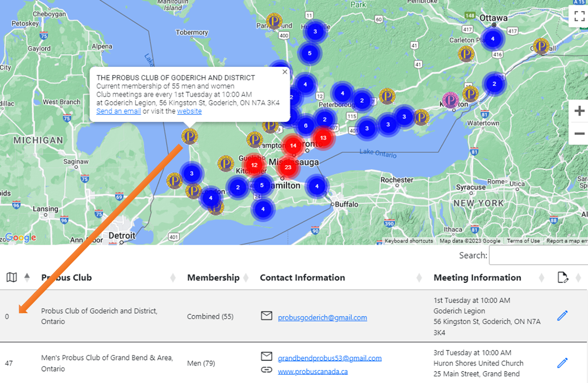Image resolution: width=588 pixels, height=383 pixels.
Task: Email probusgoderich@gmail.com
Action: pos(322,318)
